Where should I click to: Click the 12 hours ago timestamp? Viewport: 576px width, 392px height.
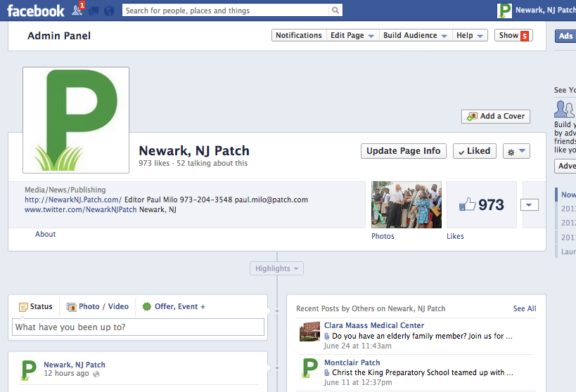pyautogui.click(x=66, y=374)
